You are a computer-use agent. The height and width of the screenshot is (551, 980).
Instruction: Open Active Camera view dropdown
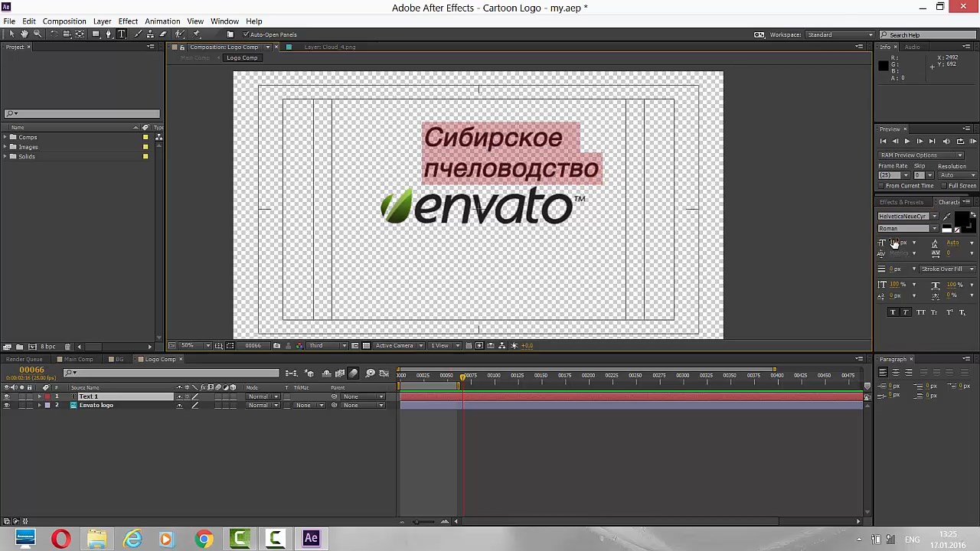399,346
